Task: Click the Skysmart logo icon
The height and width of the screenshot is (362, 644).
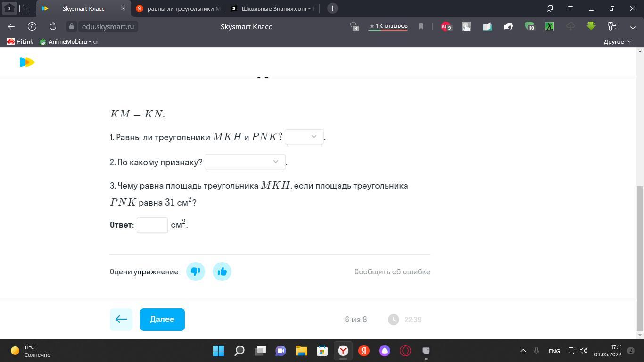Action: pyautogui.click(x=27, y=62)
